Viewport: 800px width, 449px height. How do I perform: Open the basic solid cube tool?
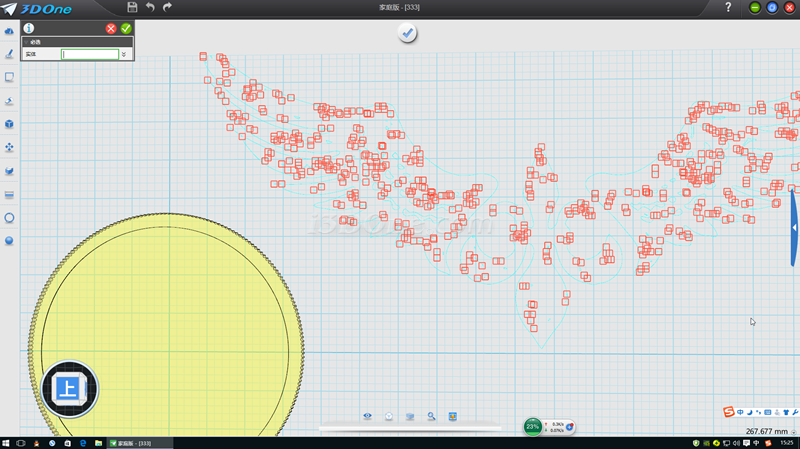[x=9, y=124]
